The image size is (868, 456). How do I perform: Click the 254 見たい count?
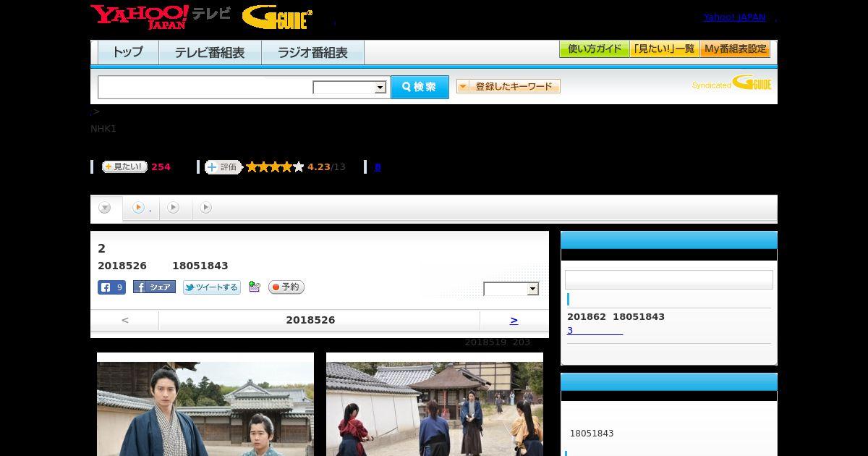click(161, 167)
